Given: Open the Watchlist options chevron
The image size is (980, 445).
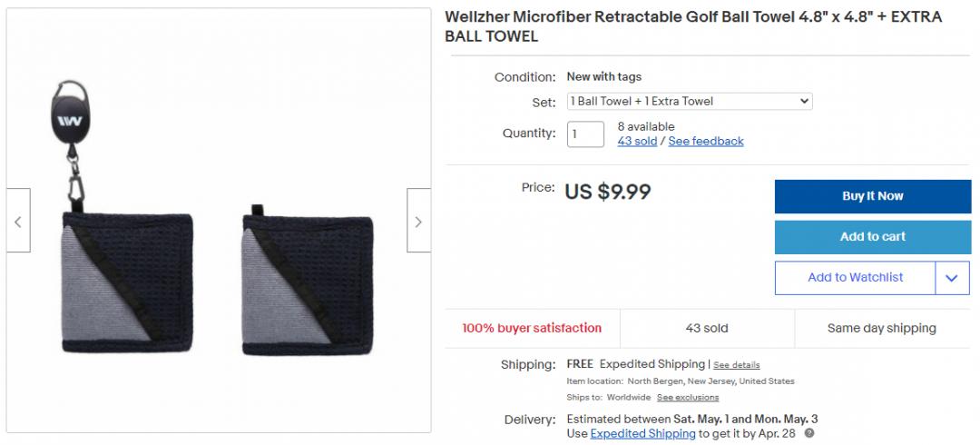Looking at the screenshot, I should pyautogui.click(x=951, y=278).
